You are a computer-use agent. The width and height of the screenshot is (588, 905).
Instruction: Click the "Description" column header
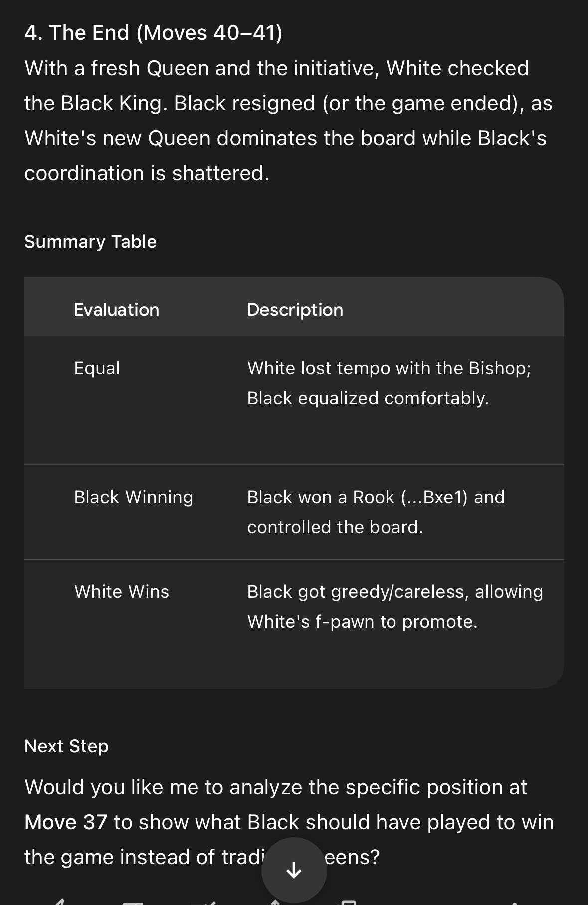click(x=295, y=310)
